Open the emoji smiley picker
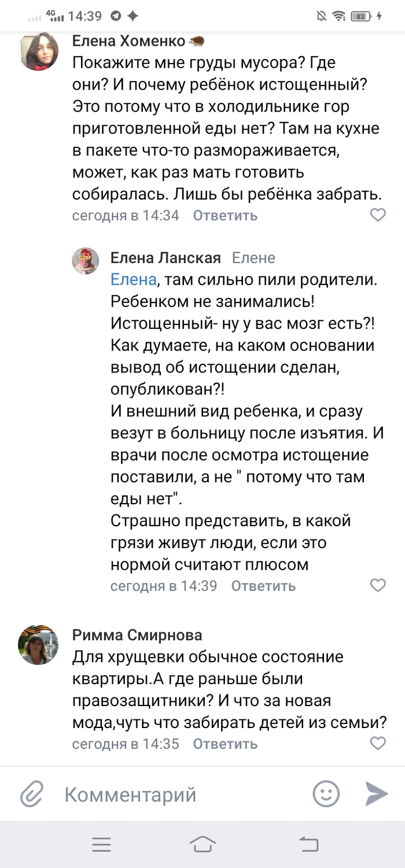The image size is (405, 868). tap(326, 794)
